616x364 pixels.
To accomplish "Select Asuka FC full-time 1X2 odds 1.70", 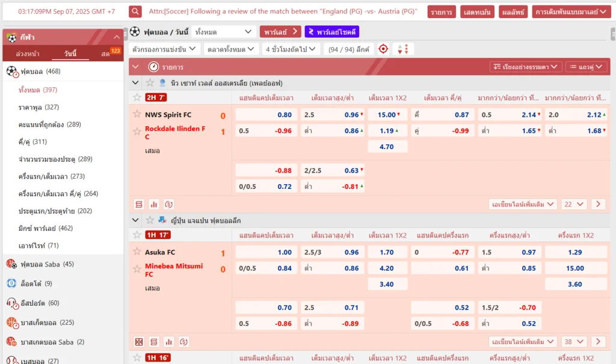I will 388,252.
